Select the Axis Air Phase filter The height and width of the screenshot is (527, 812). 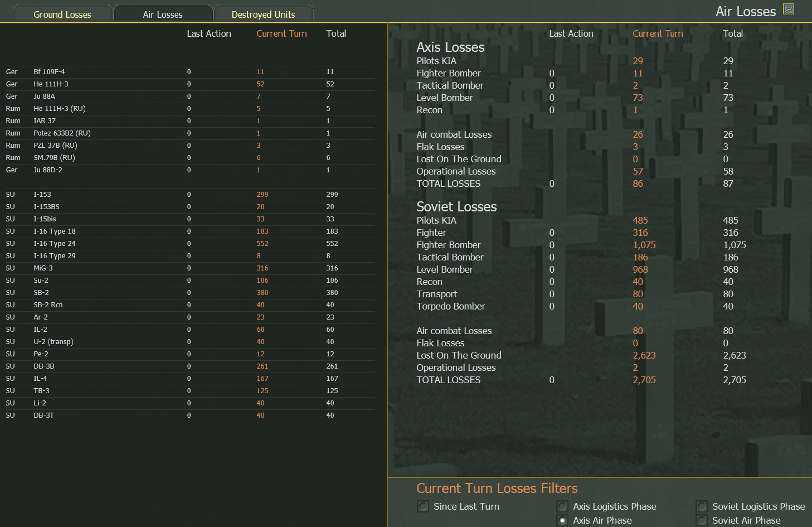[x=562, y=520]
